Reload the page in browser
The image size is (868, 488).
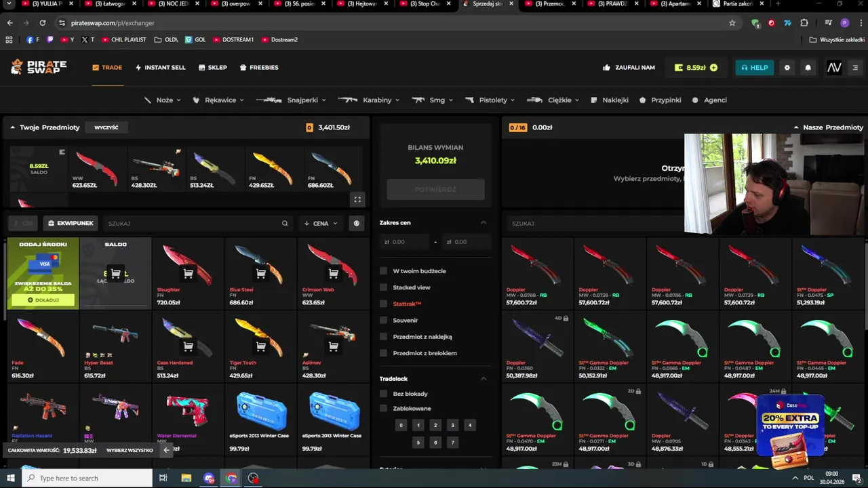tap(42, 22)
